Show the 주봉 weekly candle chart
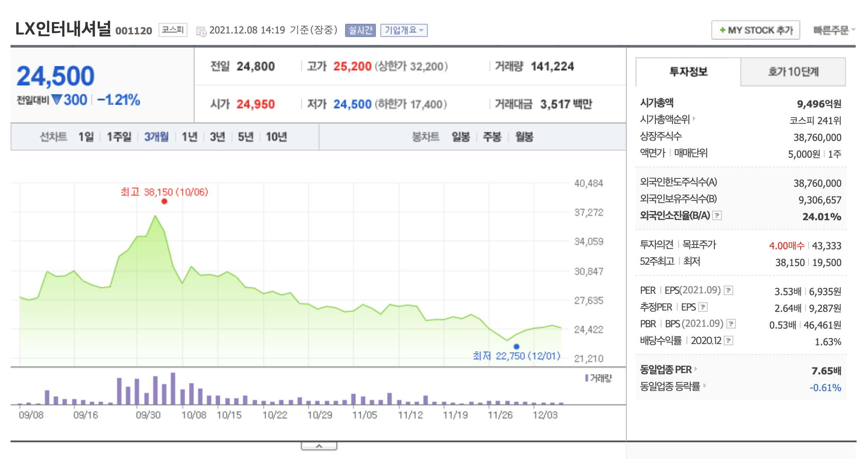The width and height of the screenshot is (868, 459). click(x=492, y=137)
